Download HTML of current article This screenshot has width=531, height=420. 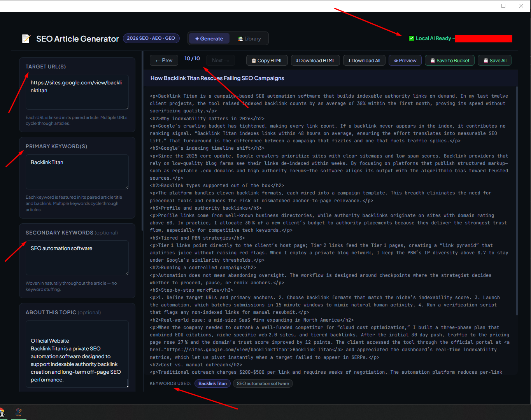point(315,60)
